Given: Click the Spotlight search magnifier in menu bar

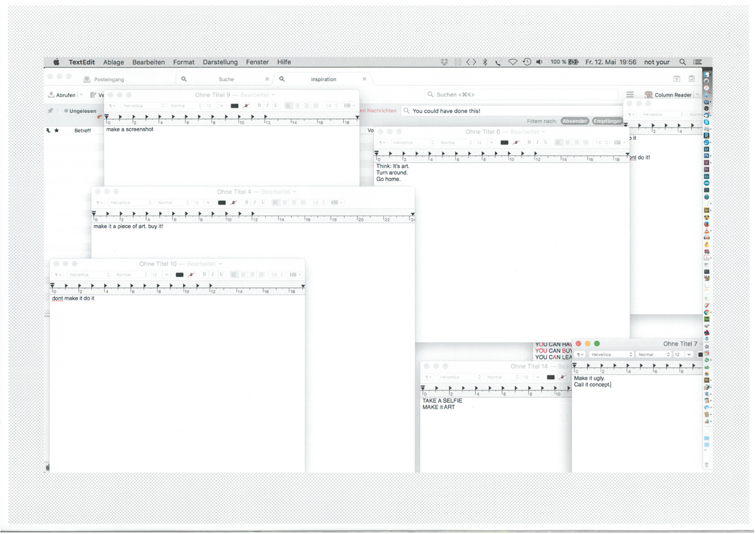Looking at the screenshot, I should tap(682, 62).
